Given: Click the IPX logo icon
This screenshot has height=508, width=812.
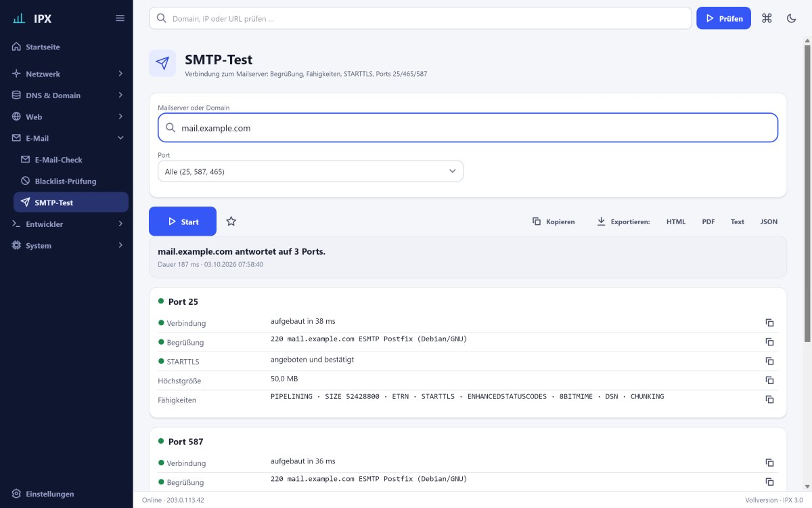Looking at the screenshot, I should pyautogui.click(x=19, y=18).
